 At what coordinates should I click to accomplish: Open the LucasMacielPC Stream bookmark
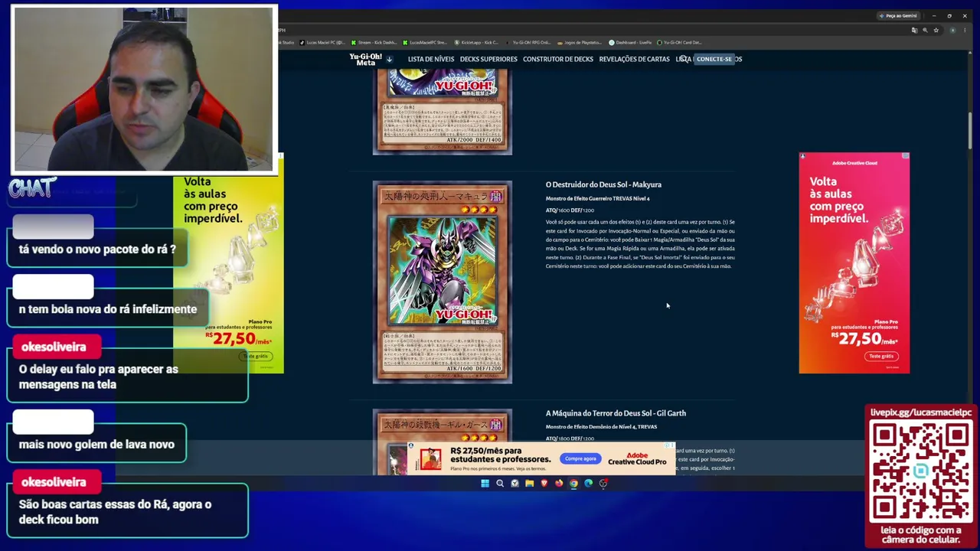[425, 42]
